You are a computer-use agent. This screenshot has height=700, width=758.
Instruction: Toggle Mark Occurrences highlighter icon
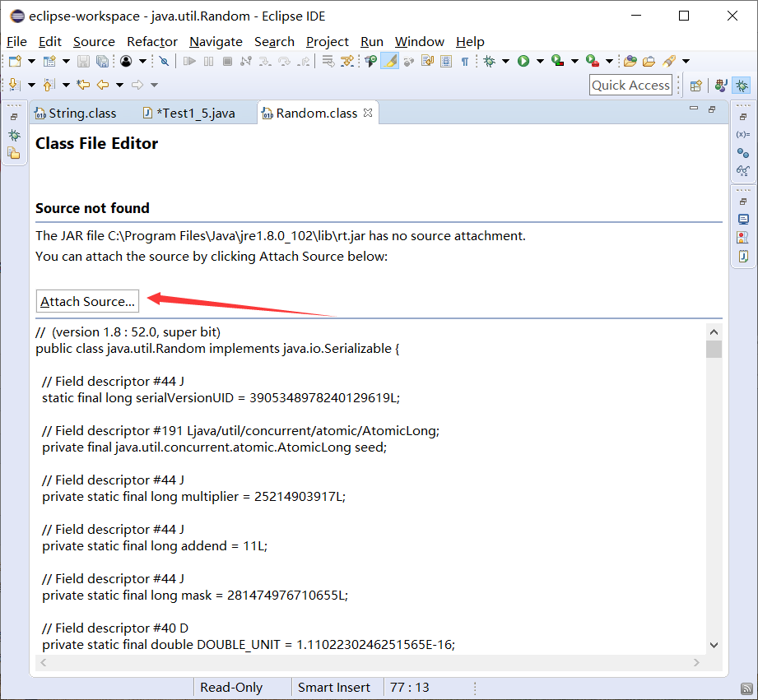coord(389,61)
